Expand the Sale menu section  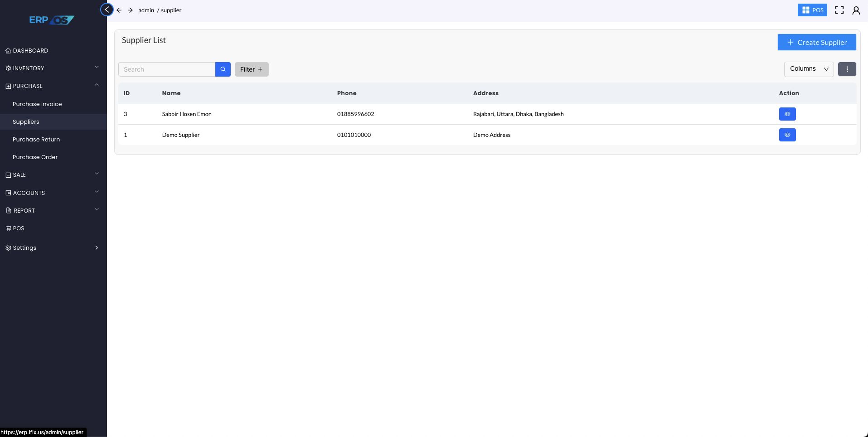click(53, 175)
